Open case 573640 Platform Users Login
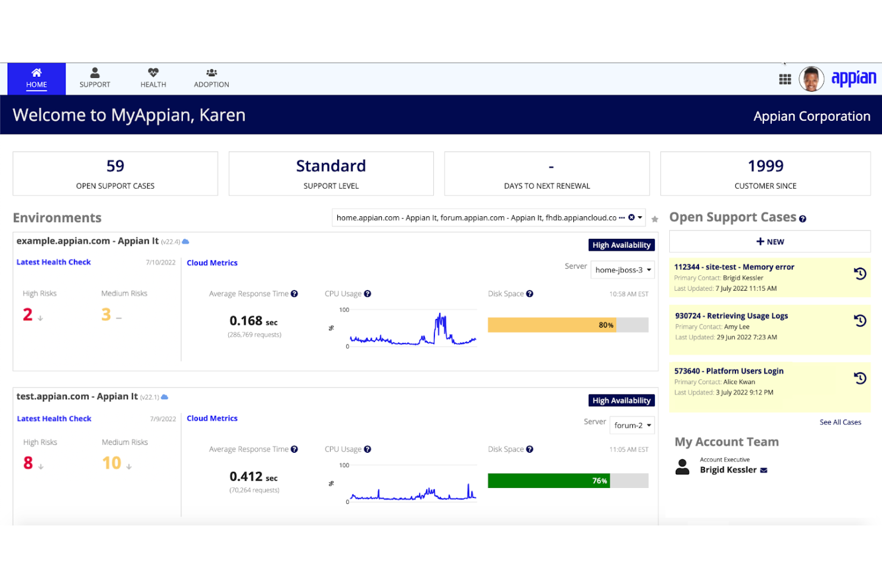The width and height of the screenshot is (882, 588). [729, 371]
